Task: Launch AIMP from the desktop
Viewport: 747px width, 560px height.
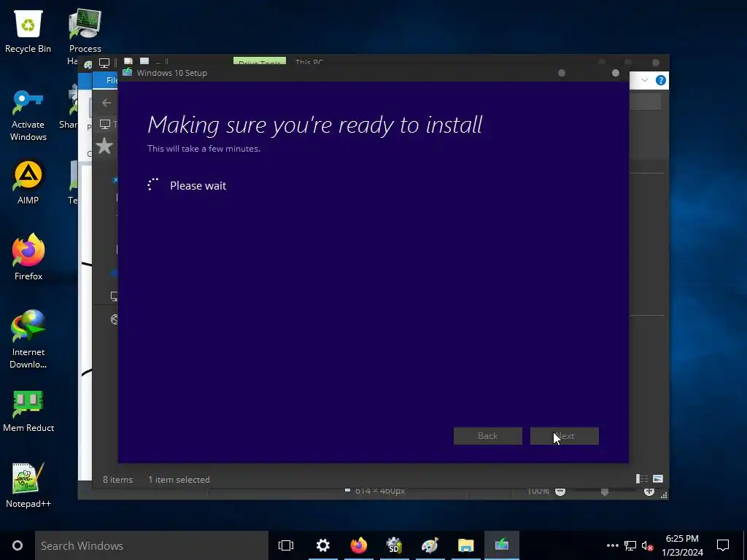Action: pos(28,182)
